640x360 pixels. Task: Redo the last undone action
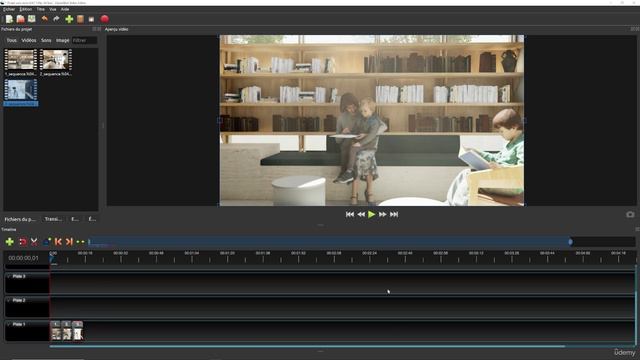pos(56,19)
